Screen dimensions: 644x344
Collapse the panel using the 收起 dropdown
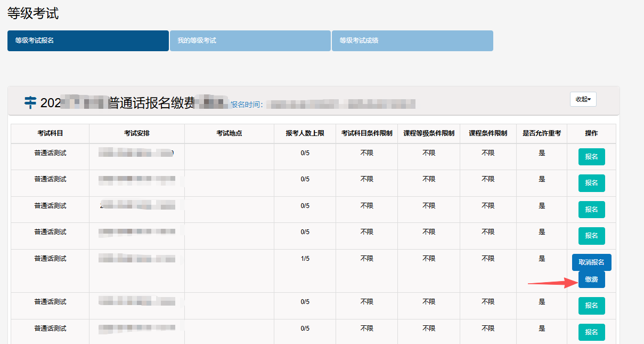coord(583,99)
